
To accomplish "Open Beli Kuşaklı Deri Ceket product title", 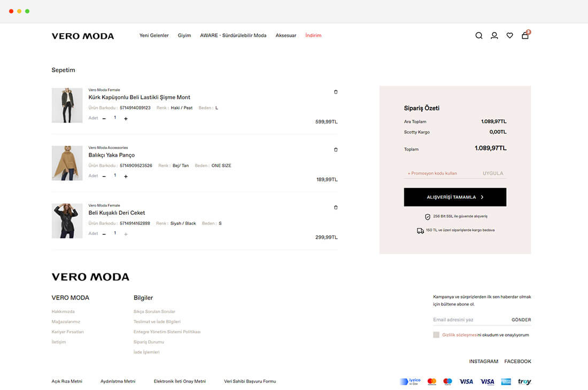I will (x=117, y=213).
